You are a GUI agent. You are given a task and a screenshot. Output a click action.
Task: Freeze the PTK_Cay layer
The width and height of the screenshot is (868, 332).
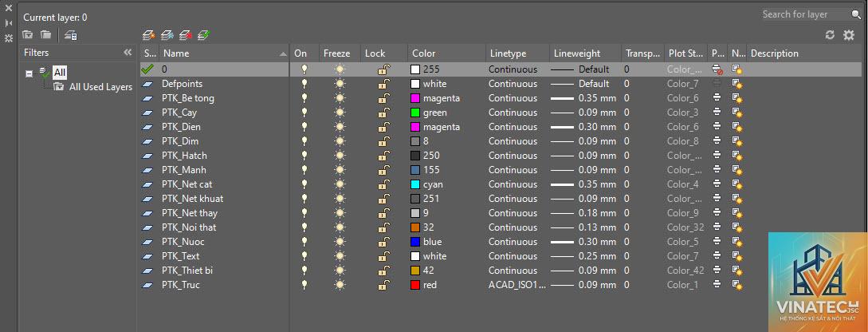pyautogui.click(x=340, y=113)
